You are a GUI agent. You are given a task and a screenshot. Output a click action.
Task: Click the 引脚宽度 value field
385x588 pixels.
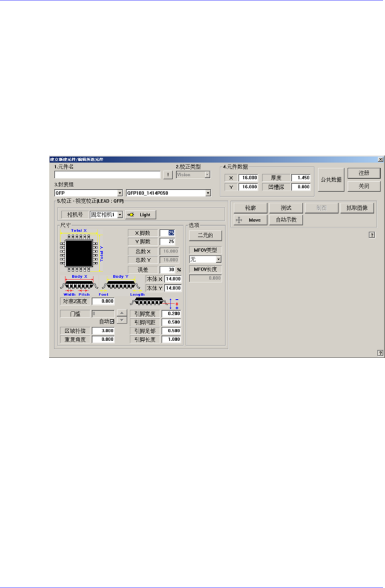point(172,314)
